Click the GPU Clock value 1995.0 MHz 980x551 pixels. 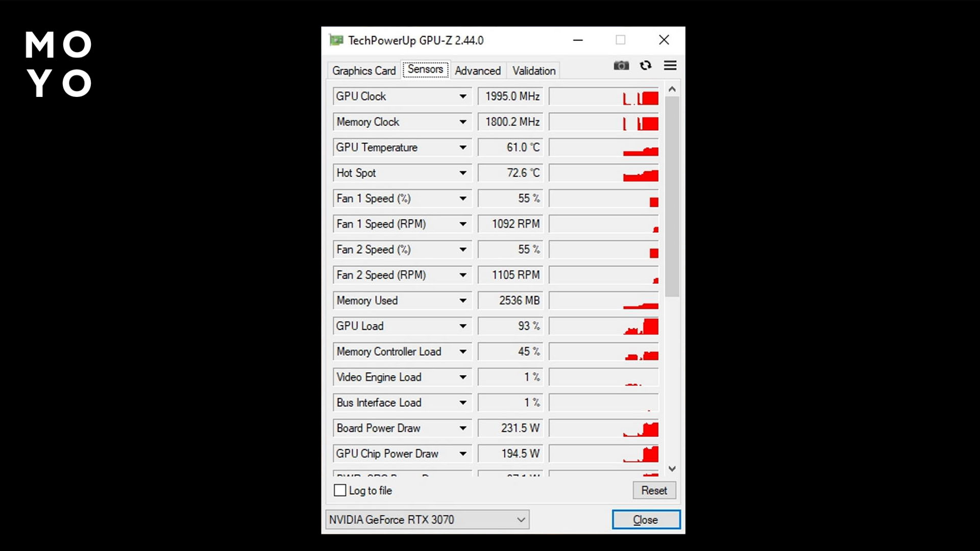click(511, 96)
